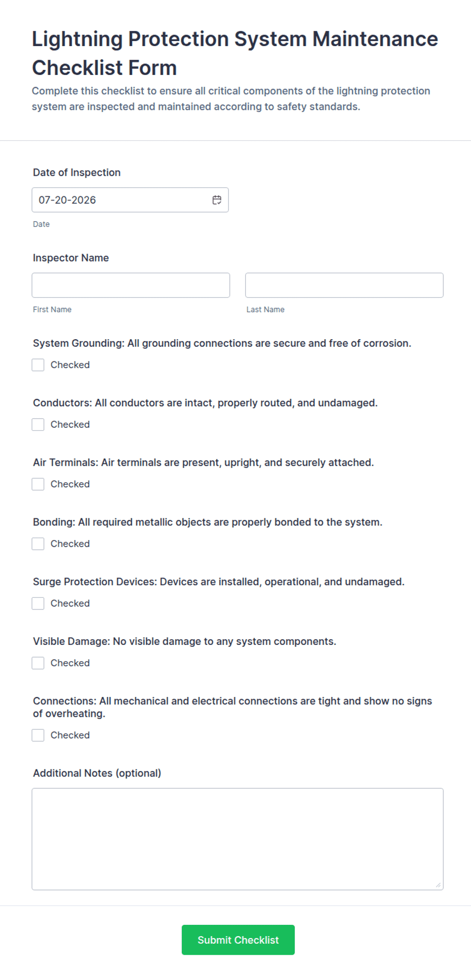Check the System Grounding checkbox
The image size is (471, 980).
(x=38, y=365)
